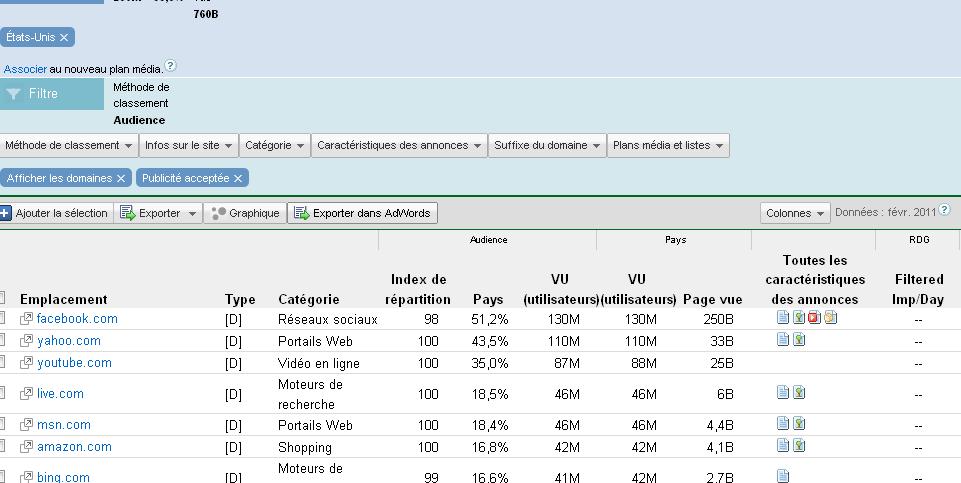The image size is (961, 483).
Task: Tick the select-all checkbox in header row
Action: [2, 298]
